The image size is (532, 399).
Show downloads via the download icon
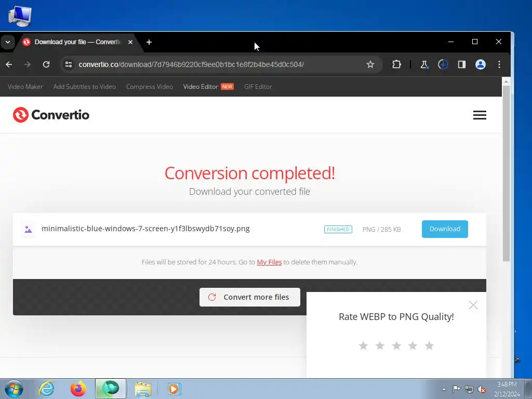(443, 64)
